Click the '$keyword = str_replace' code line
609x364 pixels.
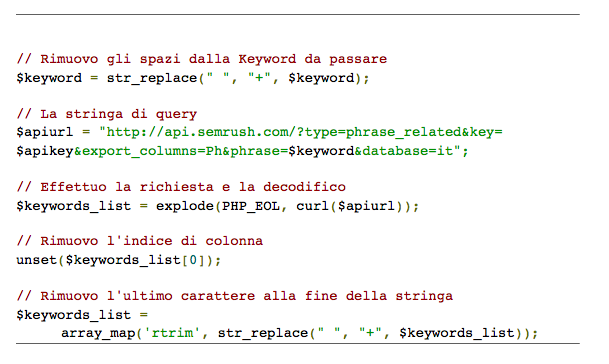coord(193,78)
